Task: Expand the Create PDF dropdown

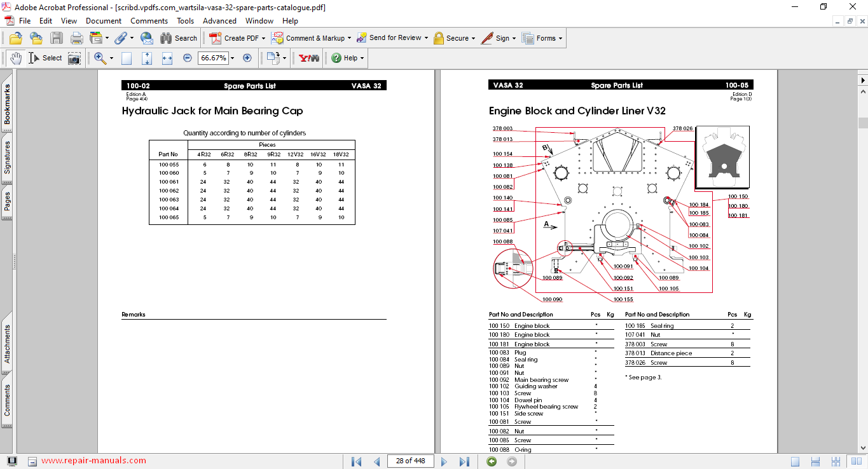Action: (x=263, y=38)
